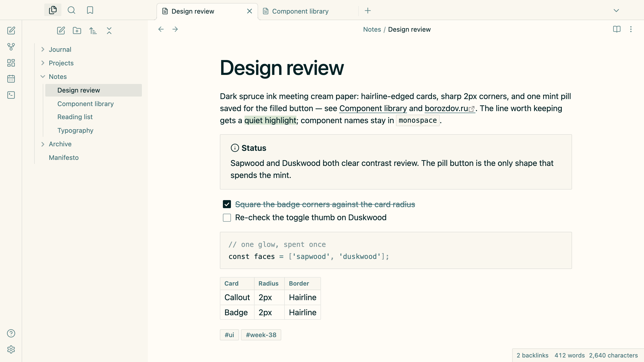
Task: Open the daily note calendar icon
Action: (11, 79)
